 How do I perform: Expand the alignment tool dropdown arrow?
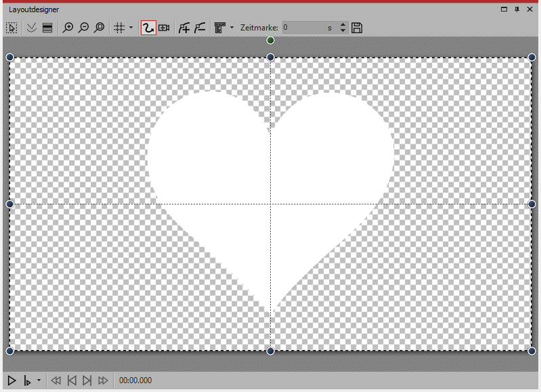coord(232,28)
